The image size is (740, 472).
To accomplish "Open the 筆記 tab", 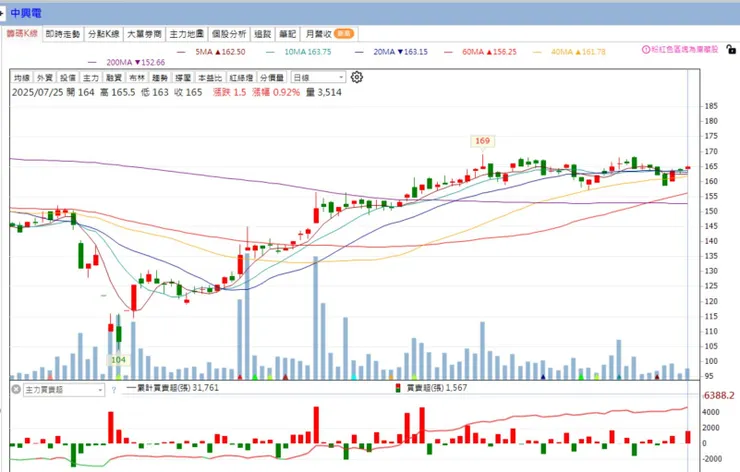I will 287,34.
